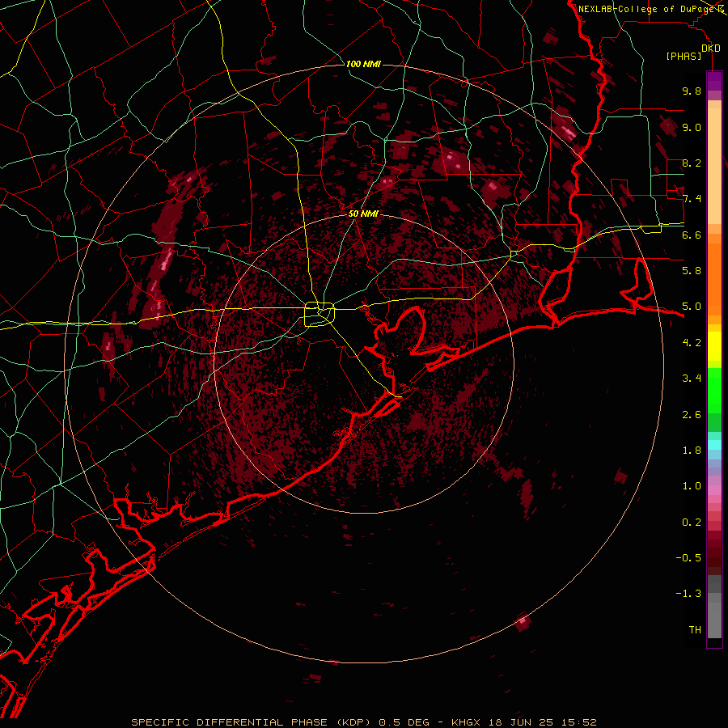Click the 9.8 value on the color scale
The image size is (728, 728).
point(692,91)
